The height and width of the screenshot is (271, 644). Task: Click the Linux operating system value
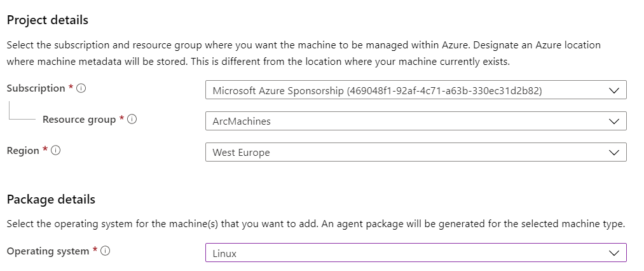(x=224, y=253)
